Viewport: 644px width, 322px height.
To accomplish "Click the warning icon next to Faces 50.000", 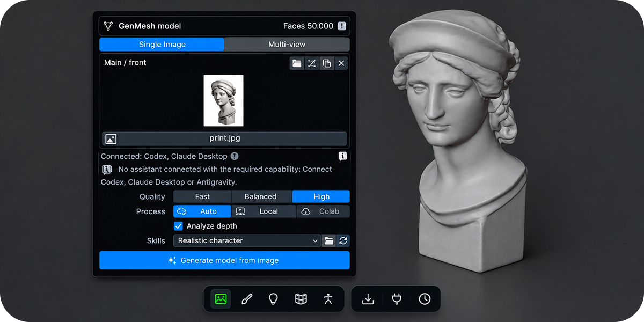I will [342, 26].
